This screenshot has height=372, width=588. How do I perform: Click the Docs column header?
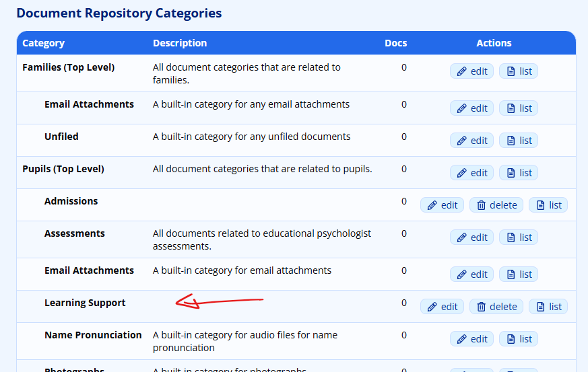[x=395, y=43]
